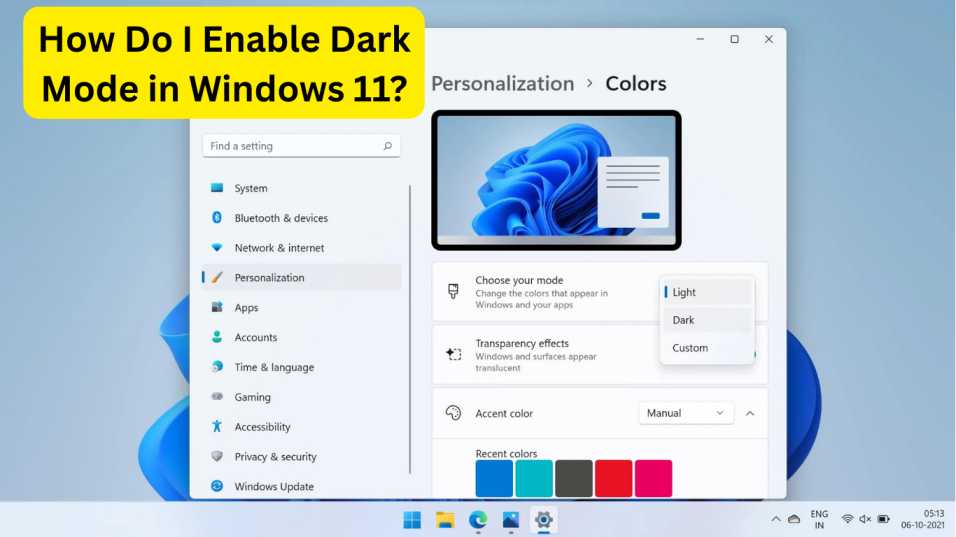Image resolution: width=956 pixels, height=537 pixels.
Task: Click the Gaming controller icon
Action: [x=217, y=397]
